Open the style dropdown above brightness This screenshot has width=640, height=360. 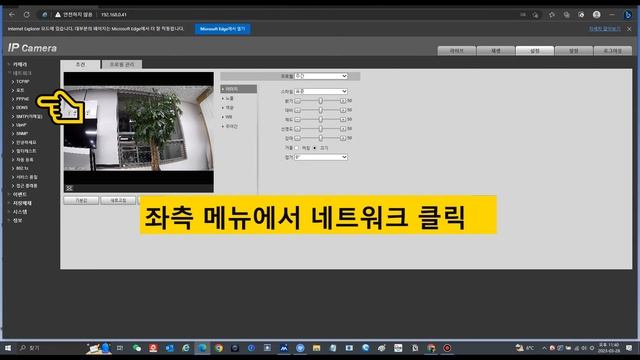click(321, 91)
